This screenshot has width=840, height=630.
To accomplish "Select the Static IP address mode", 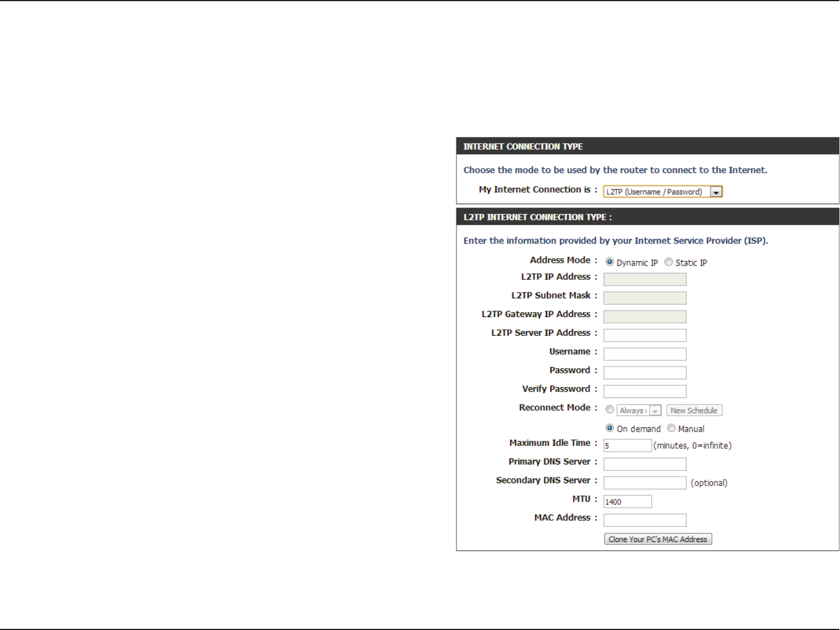I will coord(669,262).
